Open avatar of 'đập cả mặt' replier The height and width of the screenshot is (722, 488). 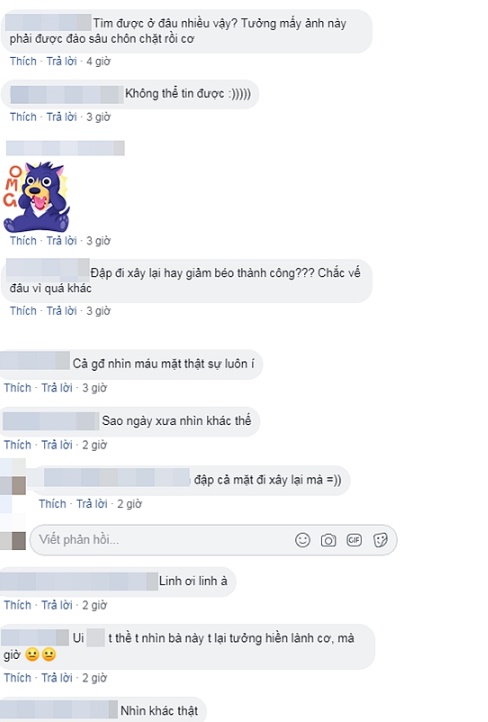13,485
